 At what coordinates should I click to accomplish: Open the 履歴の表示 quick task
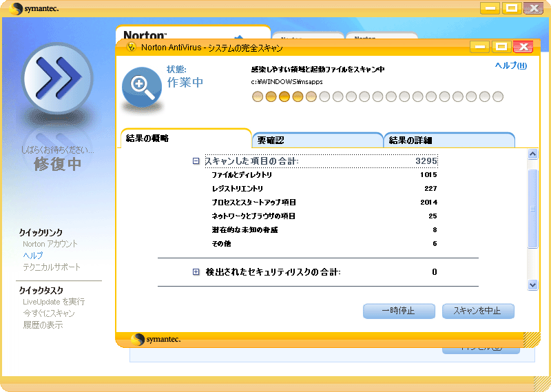[x=43, y=325]
